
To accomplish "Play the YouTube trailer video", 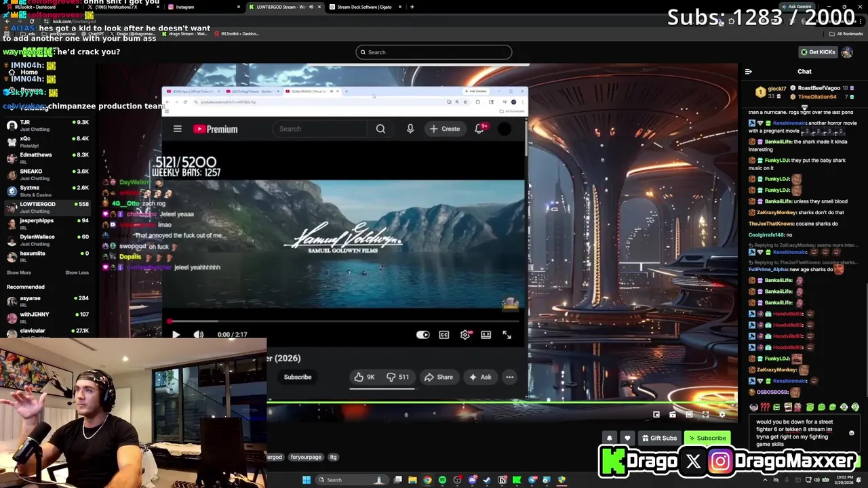I will tap(176, 334).
